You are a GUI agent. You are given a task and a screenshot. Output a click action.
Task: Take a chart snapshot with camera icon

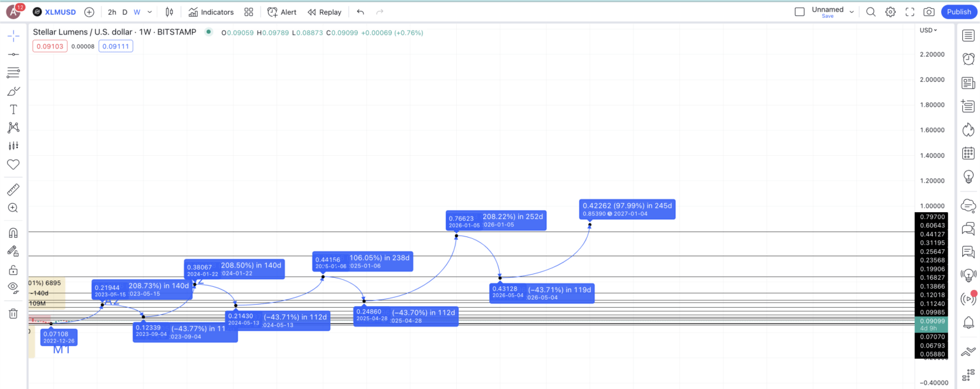point(929,12)
